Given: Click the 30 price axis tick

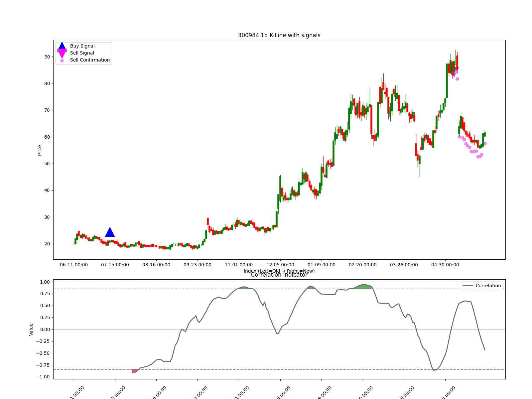Looking at the screenshot, I should [x=47, y=217].
